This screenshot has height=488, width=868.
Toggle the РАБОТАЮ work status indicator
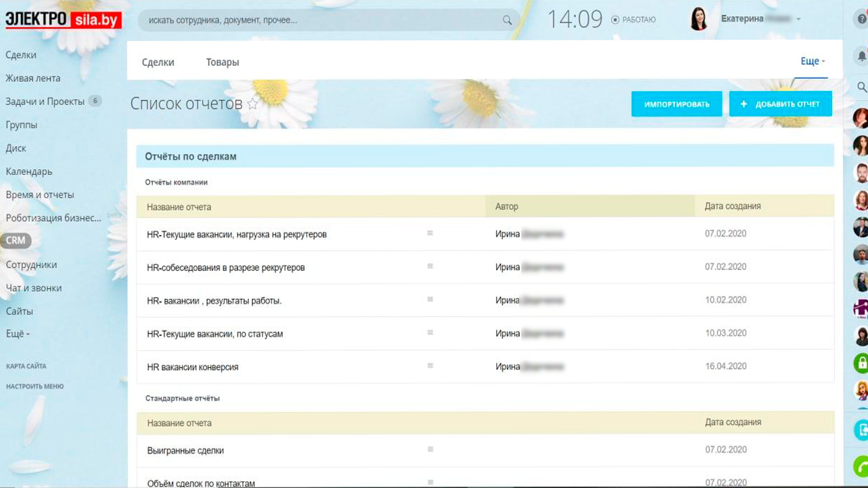coord(633,20)
